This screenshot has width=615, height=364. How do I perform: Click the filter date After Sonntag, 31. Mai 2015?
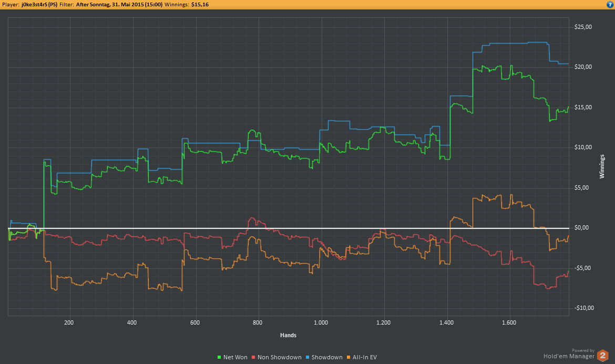coord(119,5)
